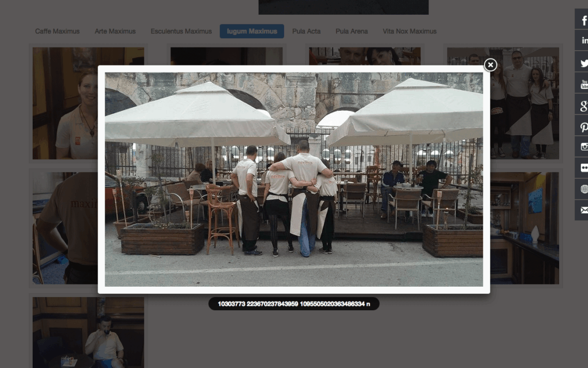The height and width of the screenshot is (368, 588).
Task: Open the LinkedIn icon in the social sidebar
Action: pyautogui.click(x=581, y=40)
